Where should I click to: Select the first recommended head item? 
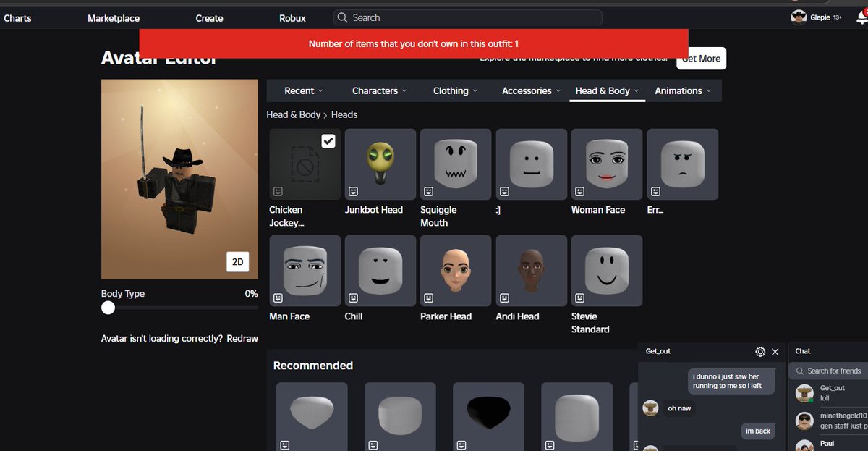tap(312, 416)
